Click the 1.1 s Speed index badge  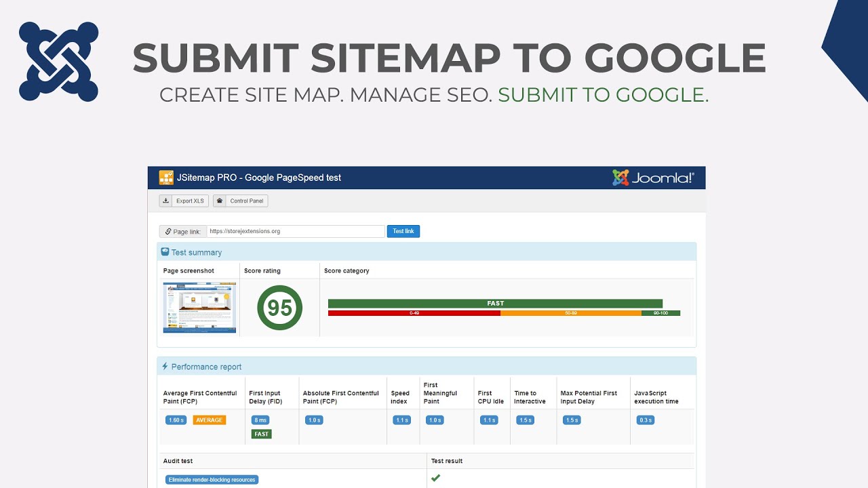(402, 420)
